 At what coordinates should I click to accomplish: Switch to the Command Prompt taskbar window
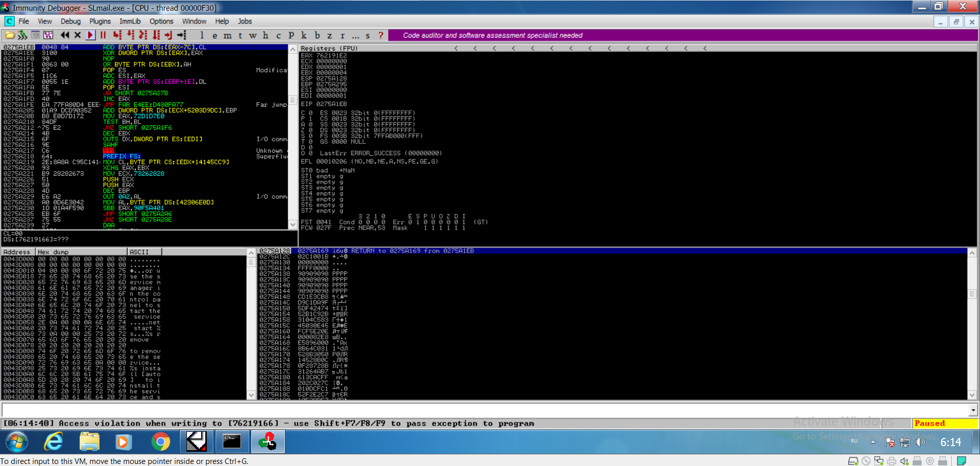232,442
